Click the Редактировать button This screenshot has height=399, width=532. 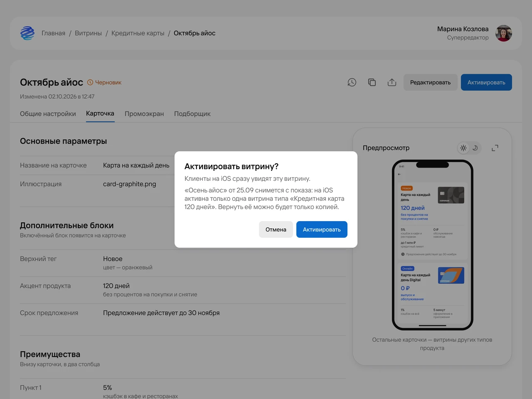430,82
